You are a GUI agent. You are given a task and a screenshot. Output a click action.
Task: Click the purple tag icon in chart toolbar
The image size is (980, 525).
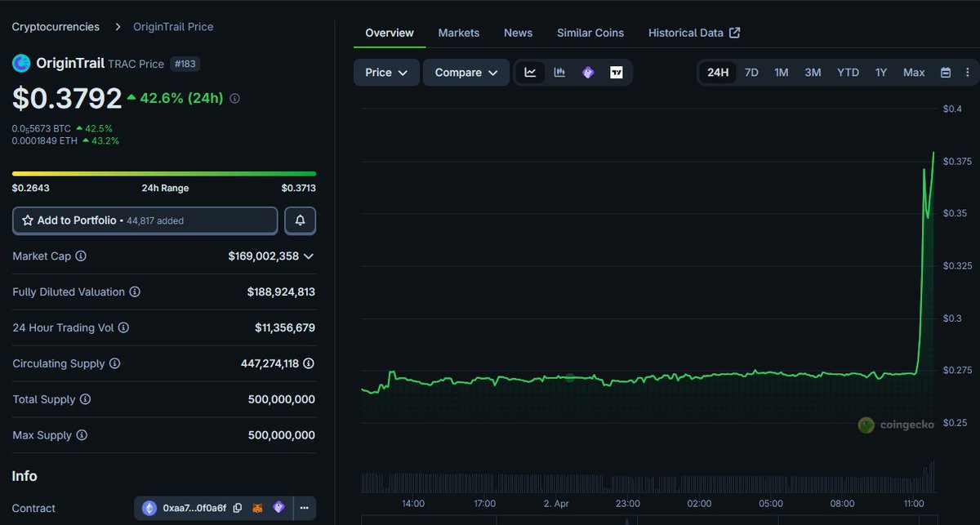(588, 73)
